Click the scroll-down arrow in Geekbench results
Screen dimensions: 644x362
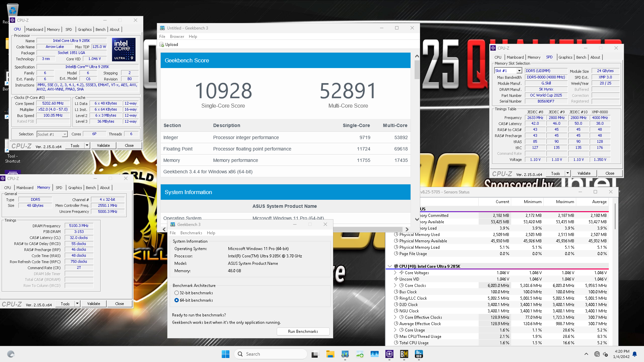(x=417, y=220)
